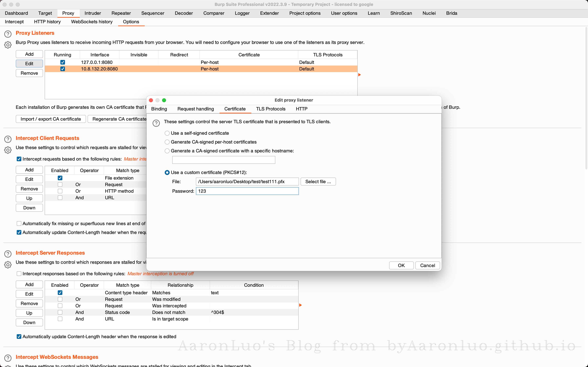Image resolution: width=588 pixels, height=367 pixels.
Task: Open the Repeater tab
Action: coord(121,13)
